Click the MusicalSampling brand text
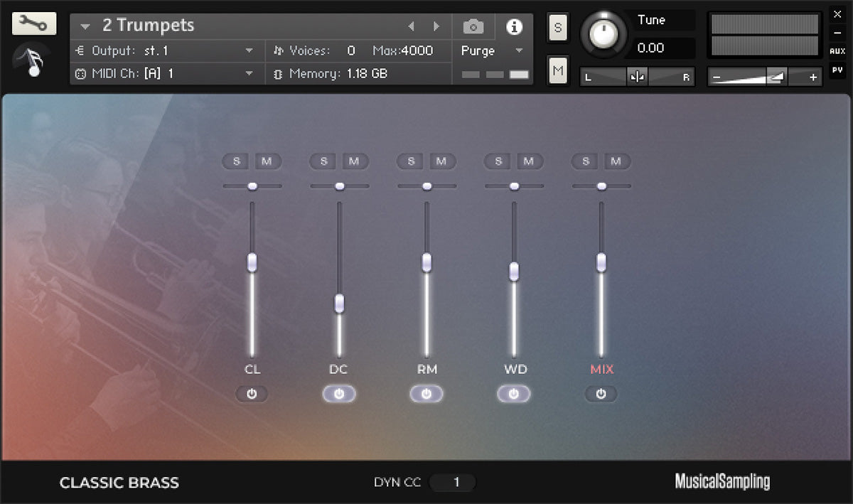853x504 pixels. click(x=722, y=482)
